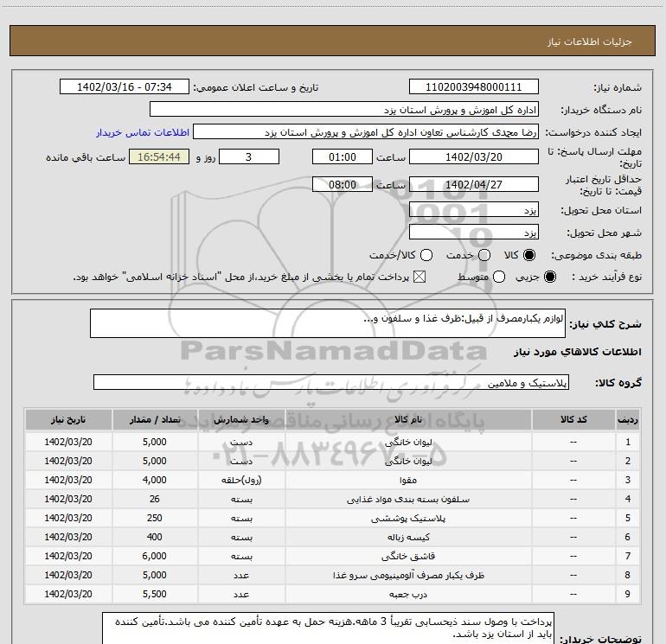This screenshot has height=644, width=666.
Task: Click the buyer organization name field
Action: [344, 109]
